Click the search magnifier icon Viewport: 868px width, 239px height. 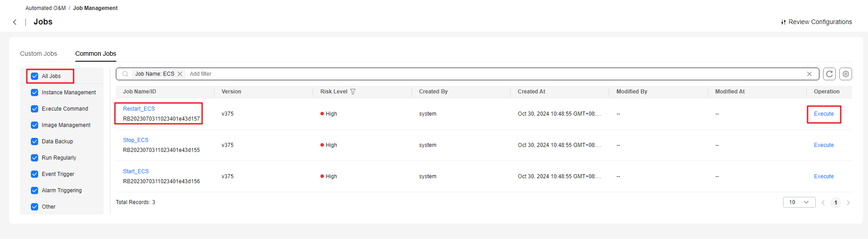coord(125,74)
